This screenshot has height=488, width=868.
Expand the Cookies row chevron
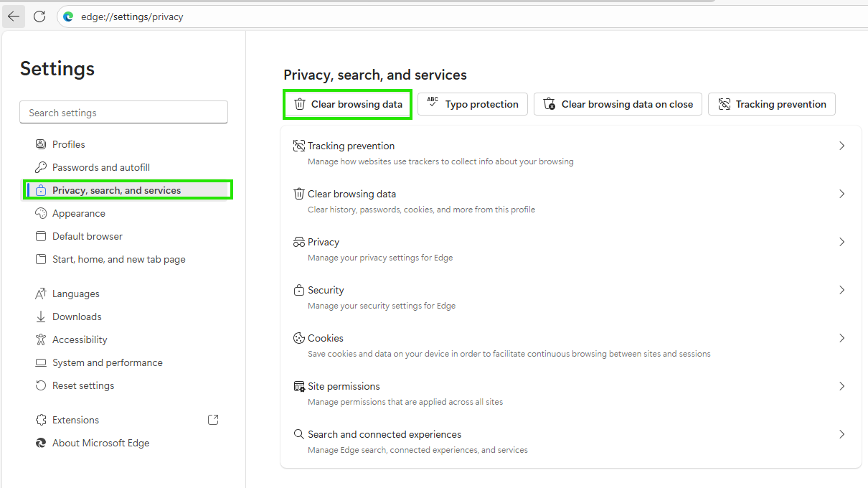pos(842,338)
